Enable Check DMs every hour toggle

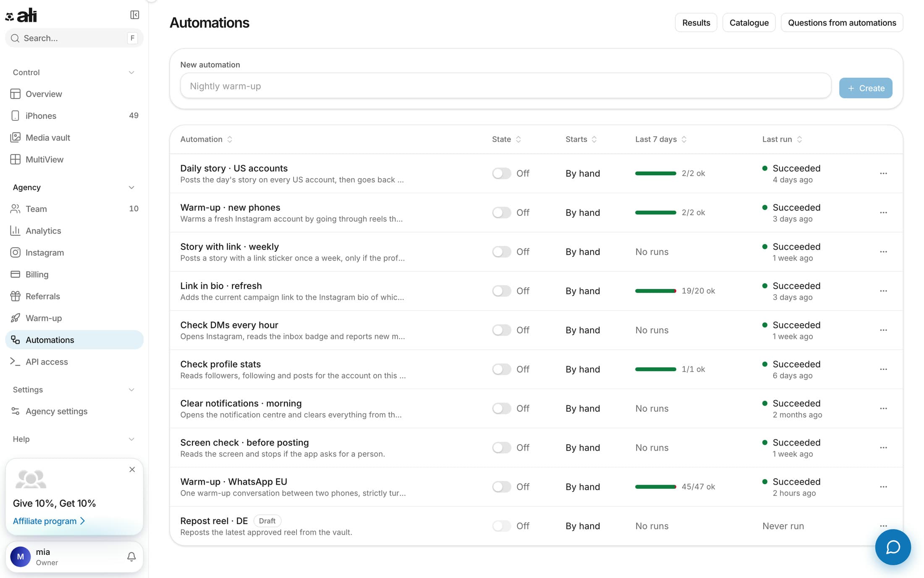coord(501,330)
